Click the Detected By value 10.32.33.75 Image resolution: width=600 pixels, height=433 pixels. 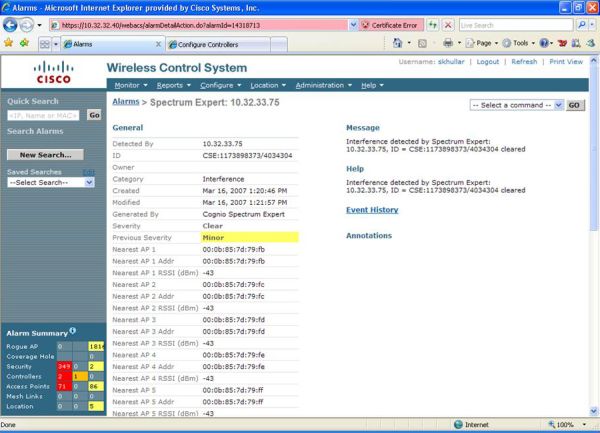(x=222, y=144)
